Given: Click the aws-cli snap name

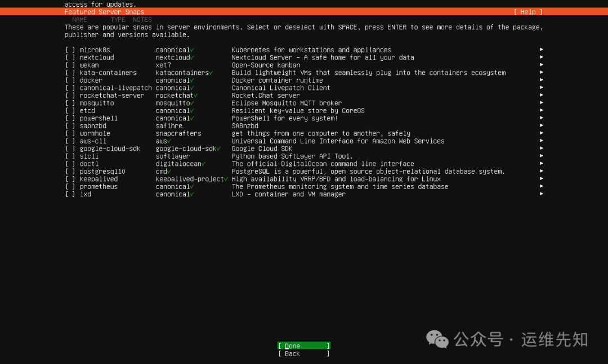Looking at the screenshot, I should [93, 141].
